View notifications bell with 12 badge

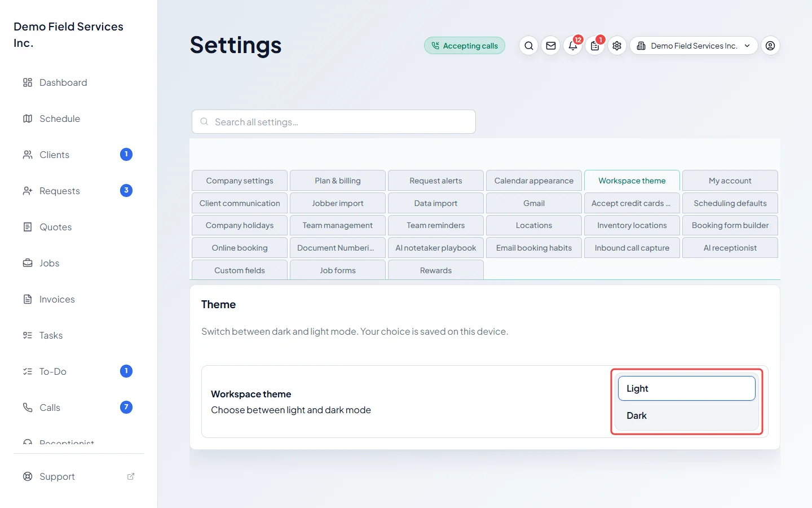pos(573,46)
